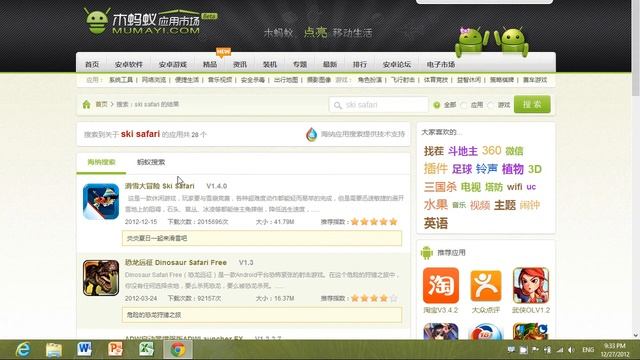Image resolution: width=640 pixels, height=360 pixels.
Task: Click the 植物 popular tag
Action: click(513, 169)
